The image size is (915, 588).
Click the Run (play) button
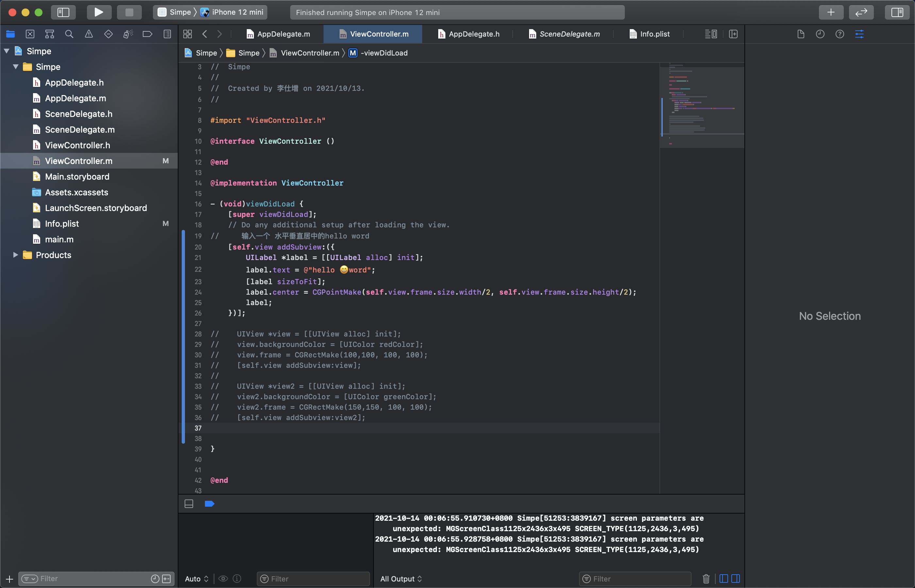99,12
